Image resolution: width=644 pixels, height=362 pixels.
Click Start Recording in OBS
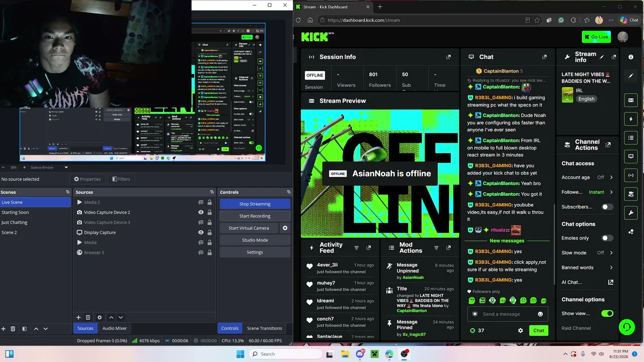coord(255,216)
